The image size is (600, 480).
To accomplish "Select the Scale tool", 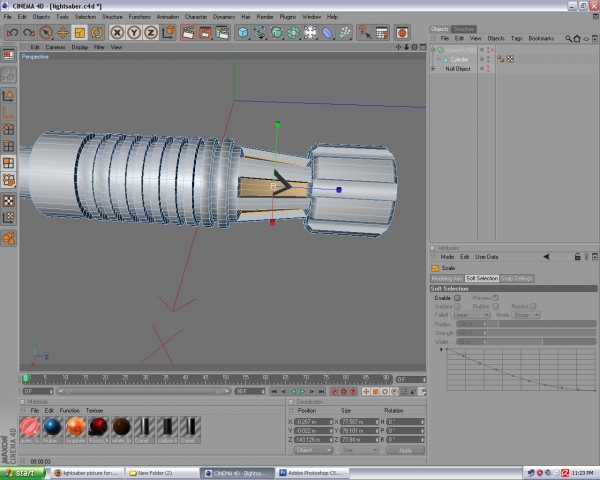I will (80, 33).
